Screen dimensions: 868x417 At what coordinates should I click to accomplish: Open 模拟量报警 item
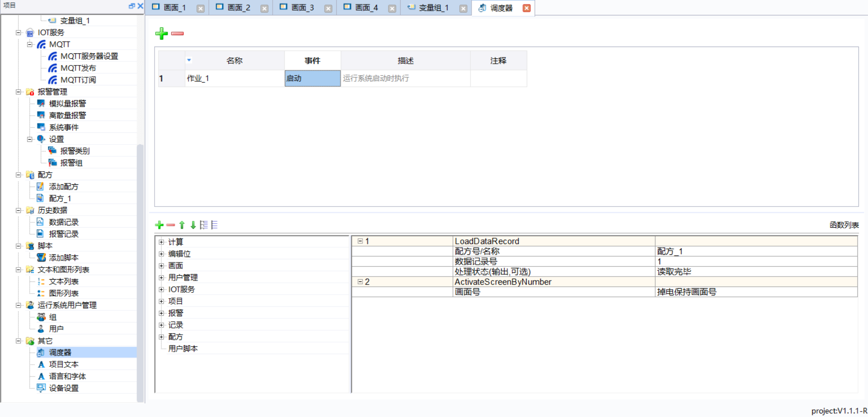[x=67, y=103]
